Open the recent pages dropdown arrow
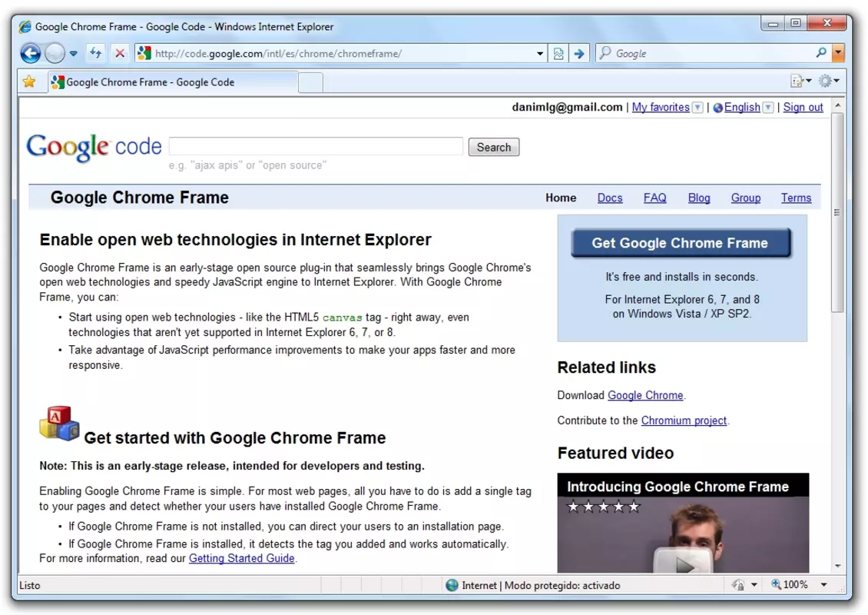 click(74, 54)
